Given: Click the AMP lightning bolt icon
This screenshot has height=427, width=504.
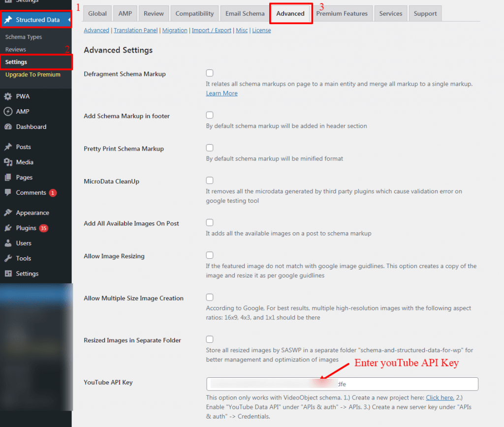Looking at the screenshot, I should (x=8, y=112).
